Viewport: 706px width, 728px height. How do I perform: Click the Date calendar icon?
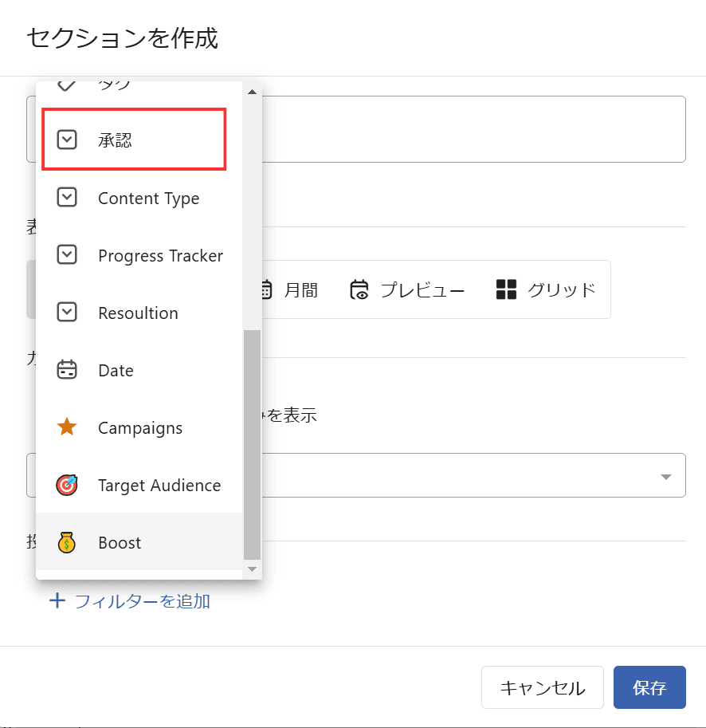tap(68, 371)
